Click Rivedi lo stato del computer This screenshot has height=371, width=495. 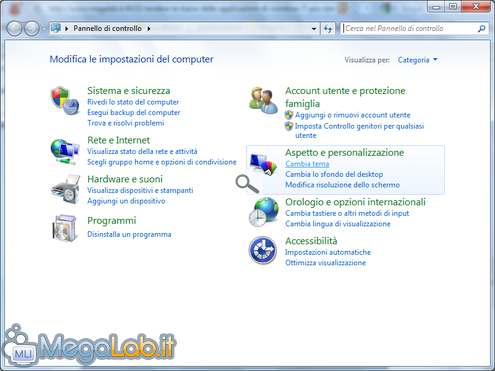point(133,102)
